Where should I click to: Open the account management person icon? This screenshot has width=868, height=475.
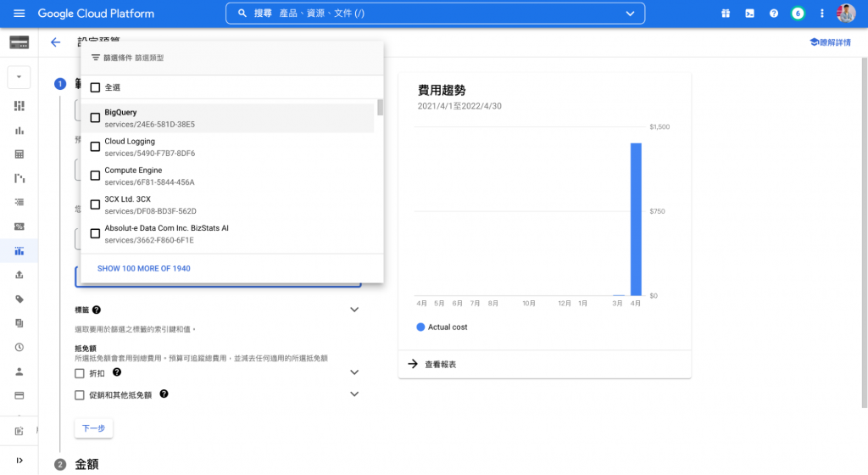[x=19, y=372]
